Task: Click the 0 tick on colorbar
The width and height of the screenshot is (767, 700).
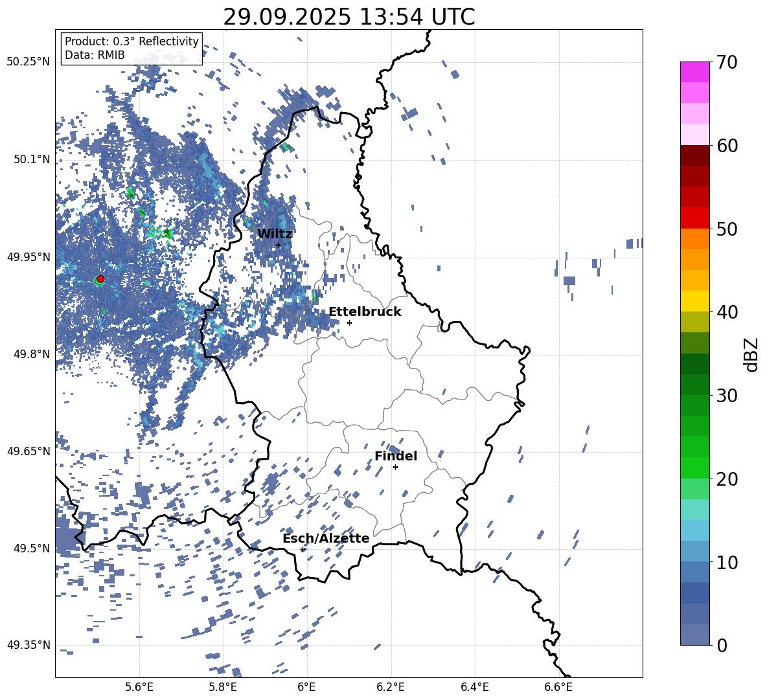Action: click(721, 645)
